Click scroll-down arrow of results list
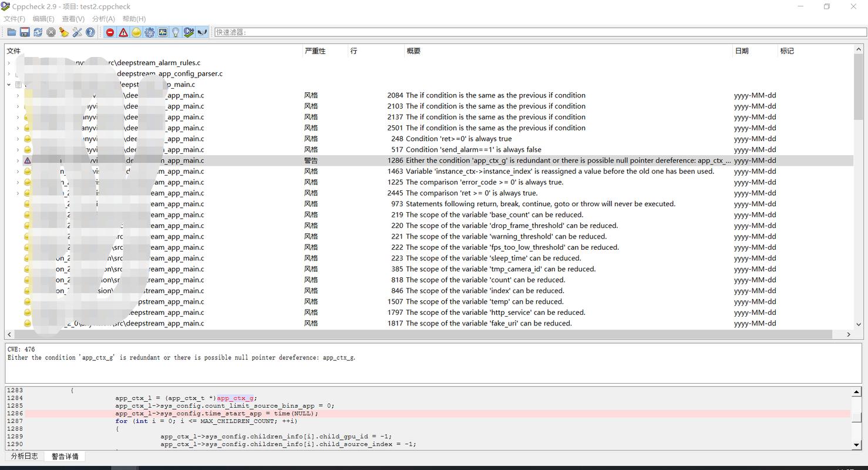Image resolution: width=868 pixels, height=470 pixels. click(x=859, y=324)
